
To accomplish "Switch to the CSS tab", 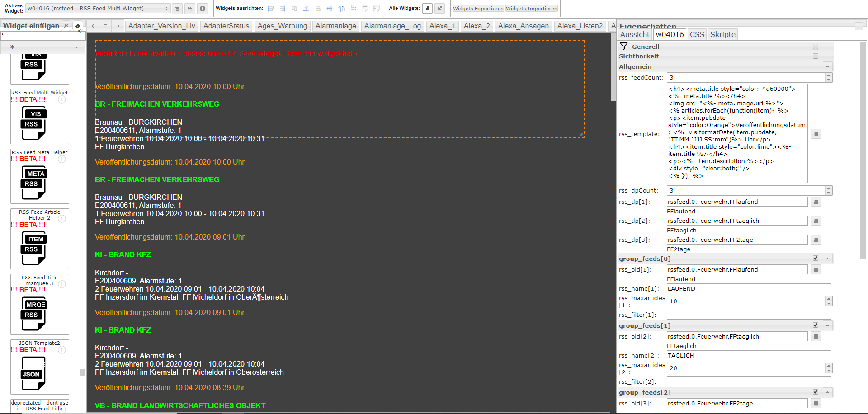I will pos(697,34).
